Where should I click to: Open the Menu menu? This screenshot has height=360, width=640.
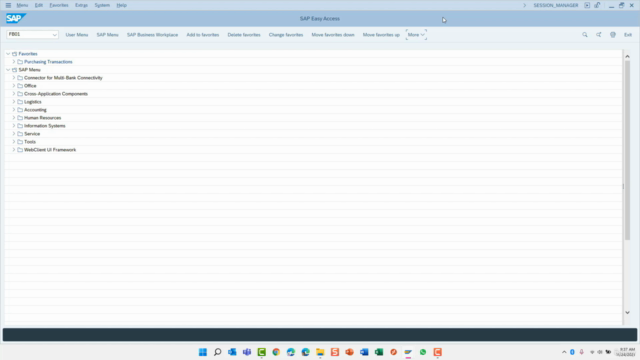22,5
